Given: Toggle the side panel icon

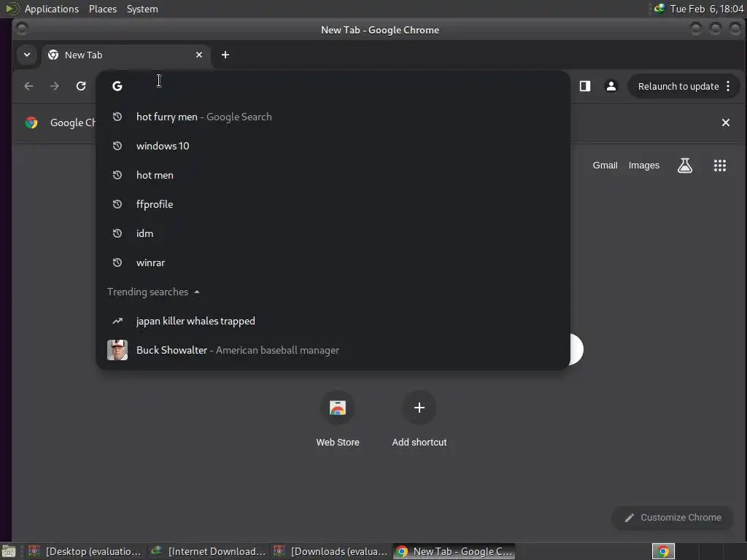Looking at the screenshot, I should coord(585,86).
